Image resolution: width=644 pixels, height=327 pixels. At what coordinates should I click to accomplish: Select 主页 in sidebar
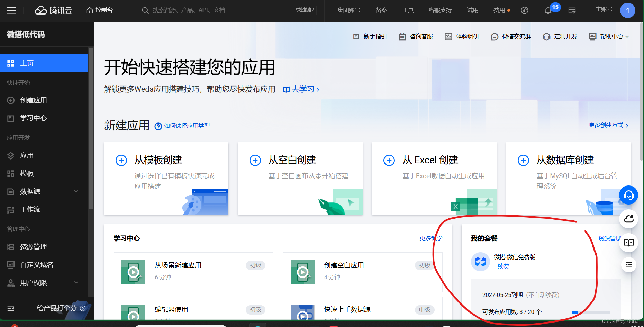[x=44, y=63]
